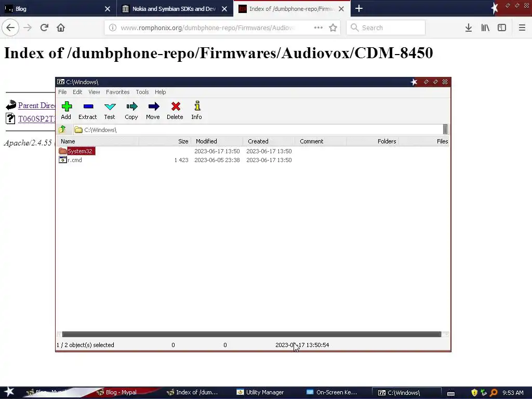Delete selected item with Delete icon
532x399 pixels.
(x=175, y=111)
